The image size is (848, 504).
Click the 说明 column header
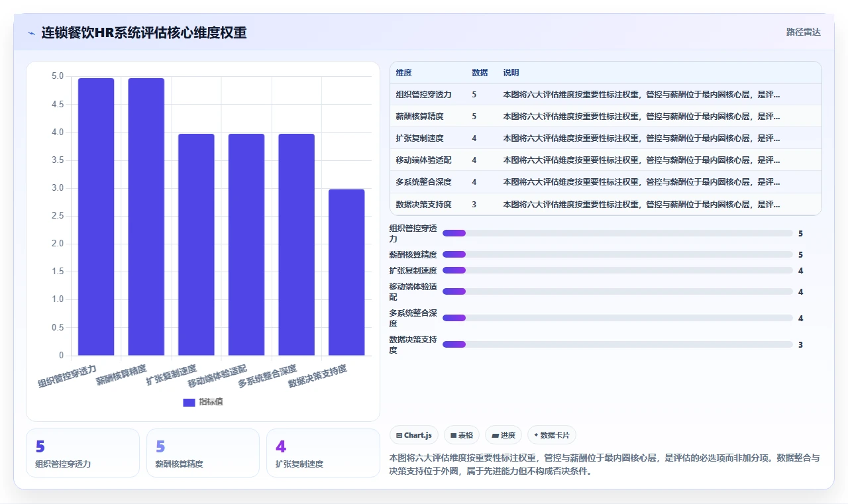pos(511,72)
